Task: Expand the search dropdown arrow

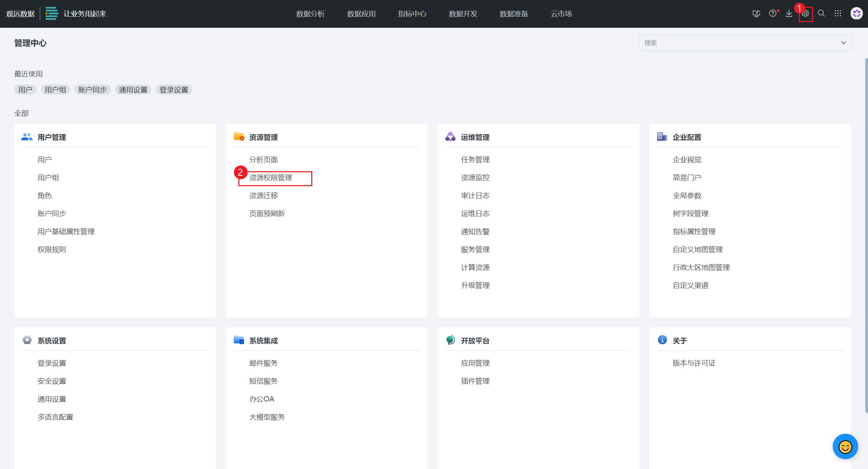Action: click(x=843, y=43)
